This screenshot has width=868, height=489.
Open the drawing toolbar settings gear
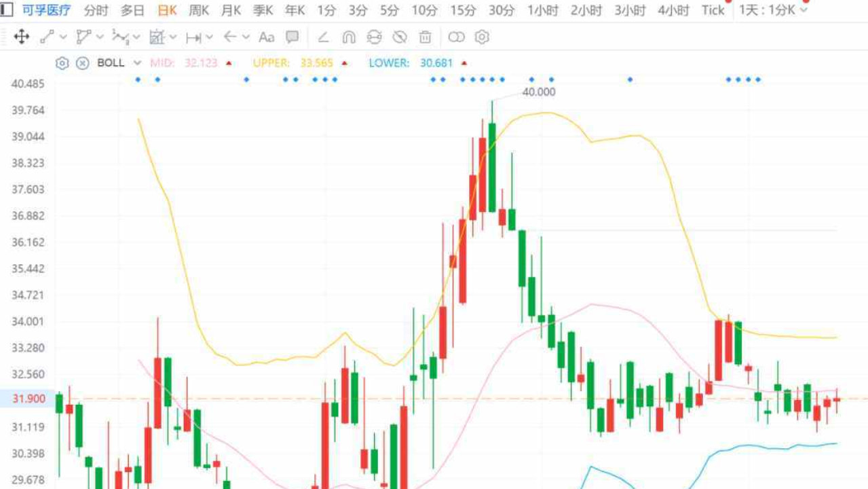coord(482,37)
